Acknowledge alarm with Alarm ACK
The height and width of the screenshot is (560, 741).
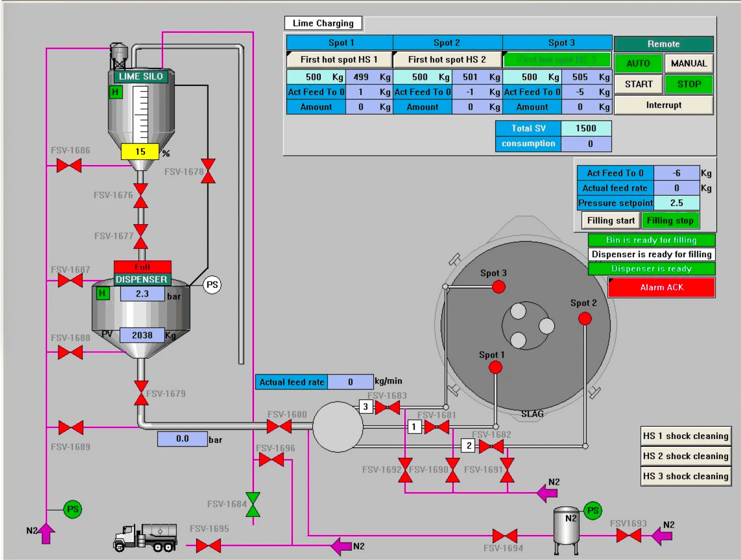661,288
